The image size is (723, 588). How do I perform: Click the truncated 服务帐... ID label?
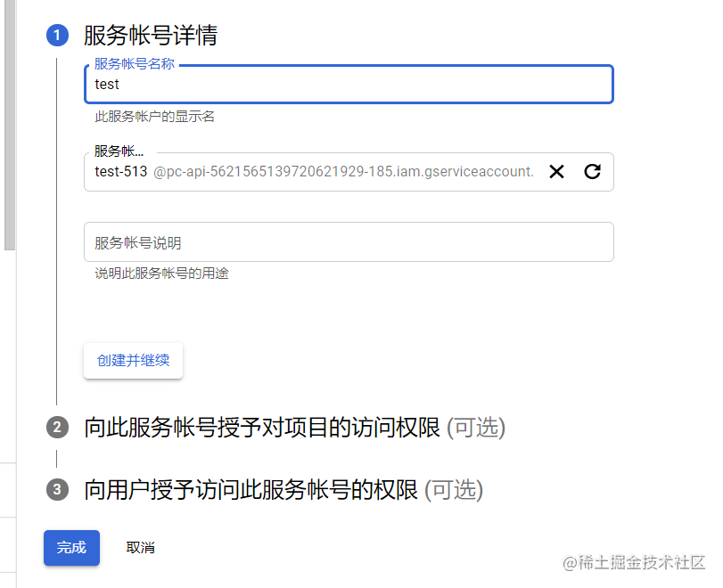[x=119, y=151]
